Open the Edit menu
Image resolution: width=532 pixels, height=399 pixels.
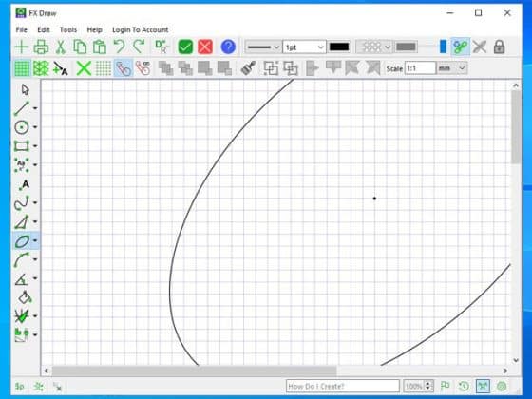(44, 29)
